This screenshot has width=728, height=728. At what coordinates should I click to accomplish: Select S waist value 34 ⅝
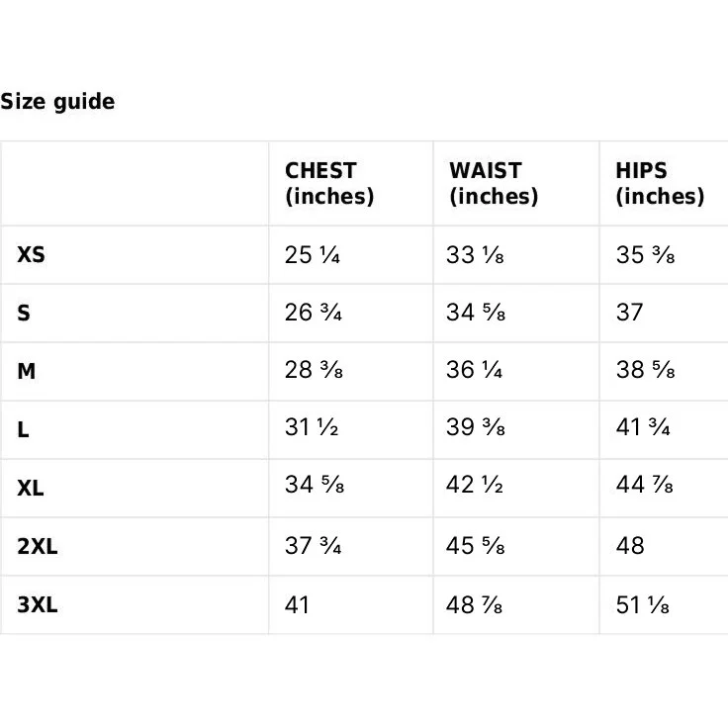(x=476, y=312)
